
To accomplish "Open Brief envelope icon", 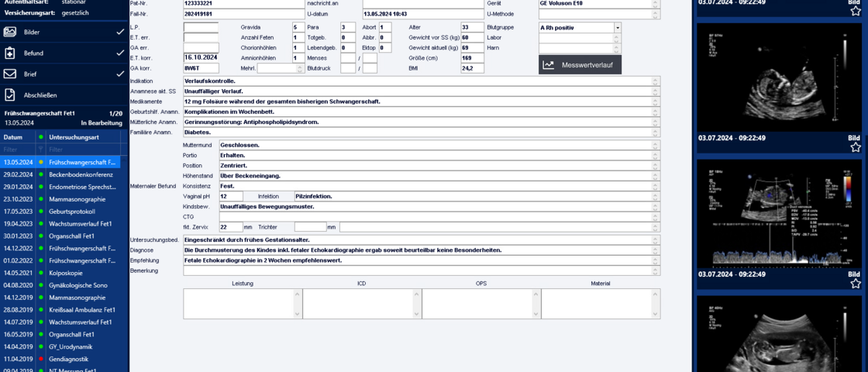I will pos(10,74).
